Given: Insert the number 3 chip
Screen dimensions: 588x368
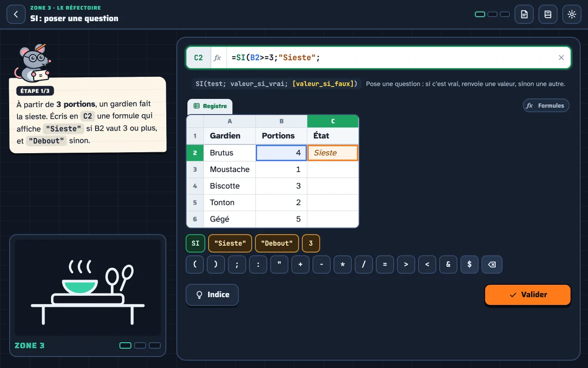Looking at the screenshot, I should [x=311, y=243].
